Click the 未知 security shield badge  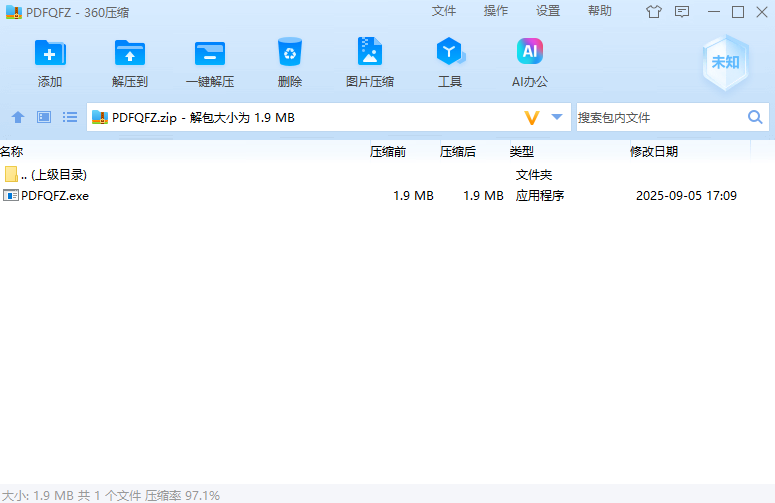(x=726, y=62)
